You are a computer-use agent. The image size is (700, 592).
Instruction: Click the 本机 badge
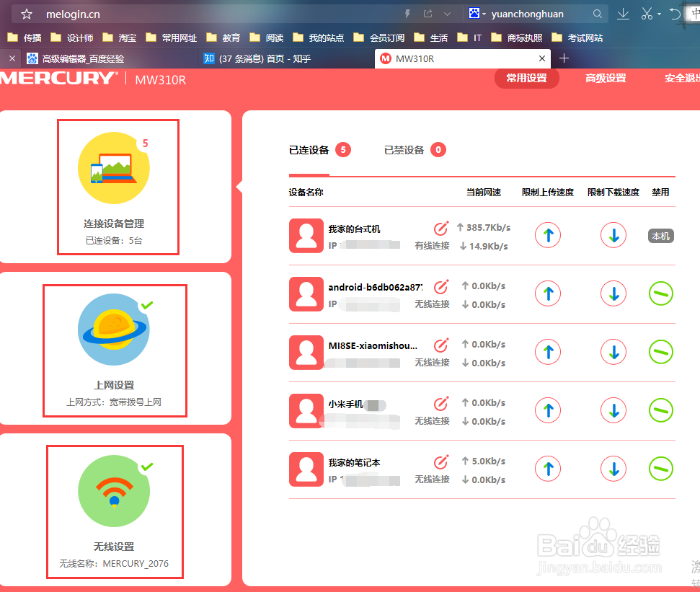[x=661, y=237]
